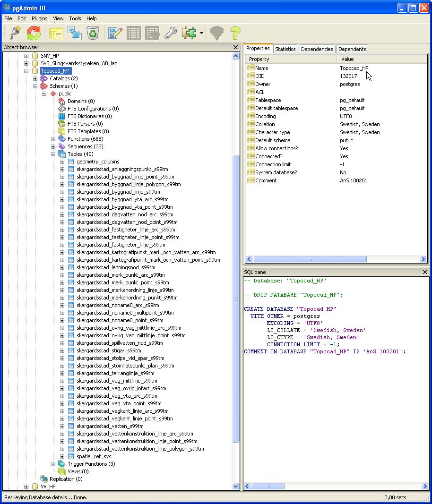Select the Comment property row
Image resolution: width=432 pixels, height=504 pixels.
tap(337, 180)
